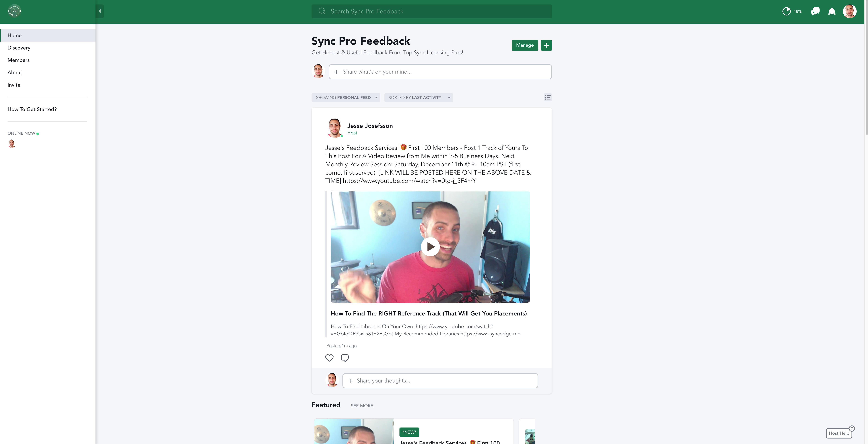Expand the Sorted By Last Activity dropdown

[x=419, y=97]
